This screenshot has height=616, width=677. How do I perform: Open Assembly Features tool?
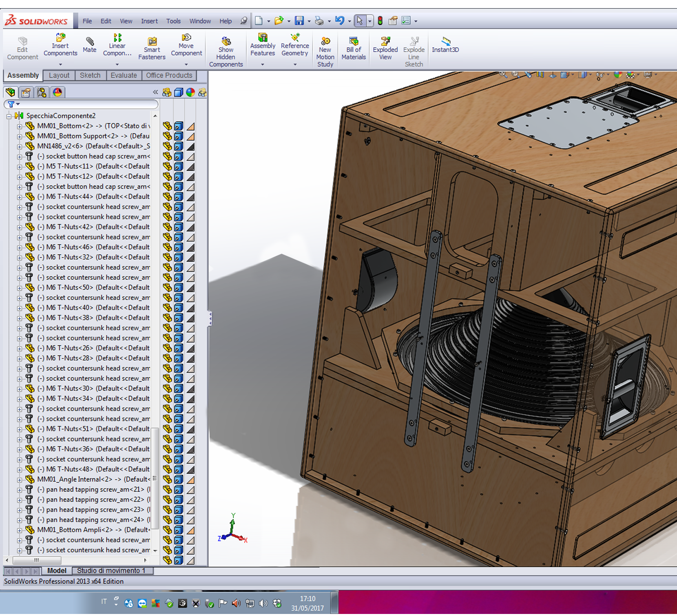point(263,45)
